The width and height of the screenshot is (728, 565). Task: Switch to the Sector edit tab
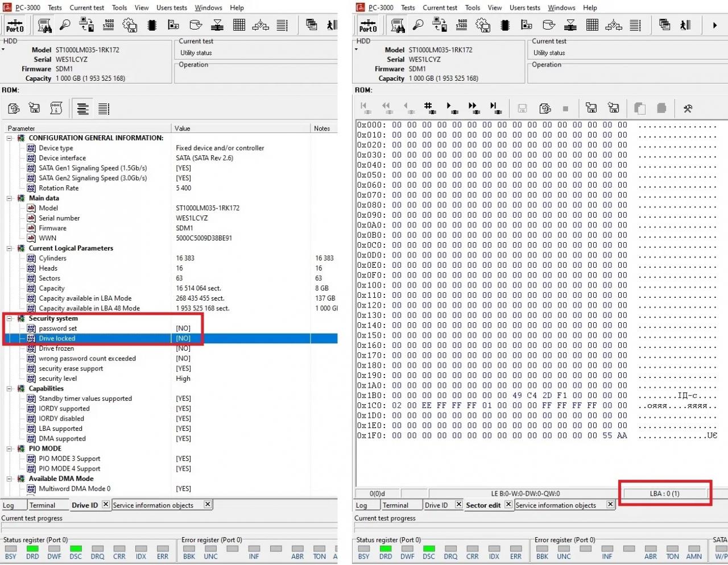[x=482, y=505]
